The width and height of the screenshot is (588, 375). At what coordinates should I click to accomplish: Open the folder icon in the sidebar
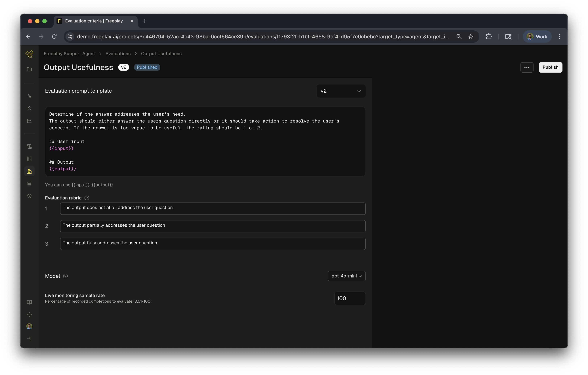(x=29, y=69)
